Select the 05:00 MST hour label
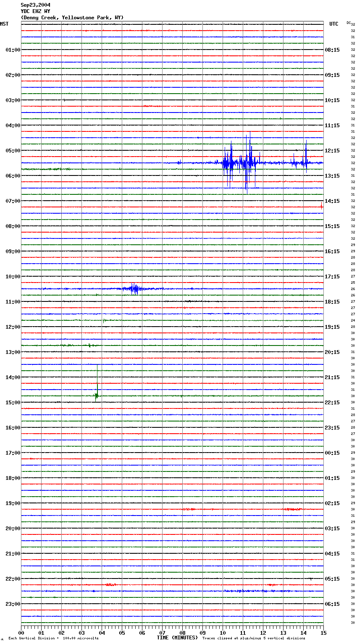Screen dimensions: 357x644 [x=13, y=151]
